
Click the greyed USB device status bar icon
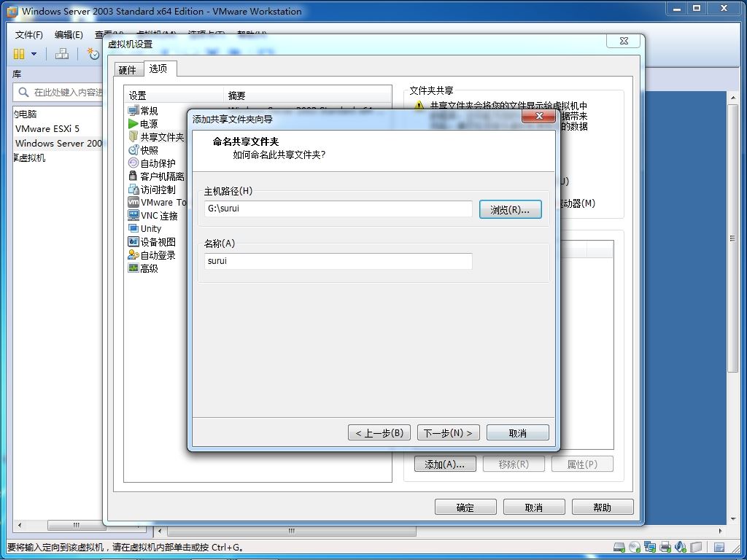click(x=697, y=547)
